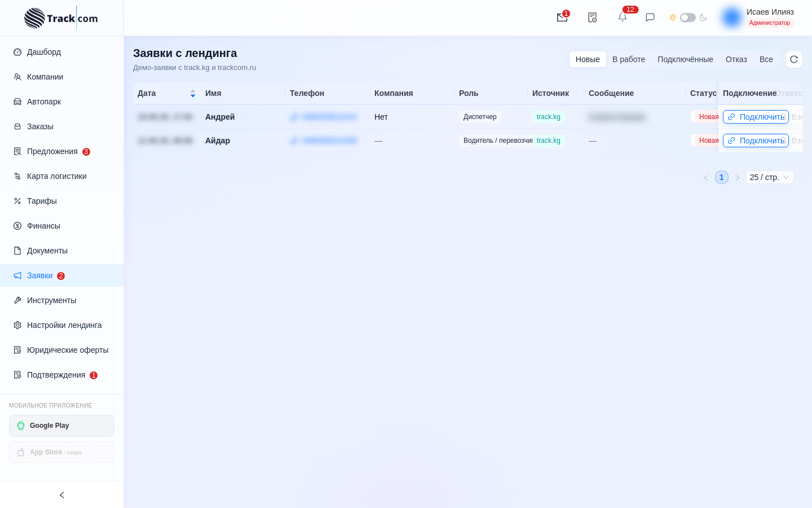This screenshot has width=812, height=508.
Task: Open Карта логистики in the sidebar
Action: (x=62, y=176)
